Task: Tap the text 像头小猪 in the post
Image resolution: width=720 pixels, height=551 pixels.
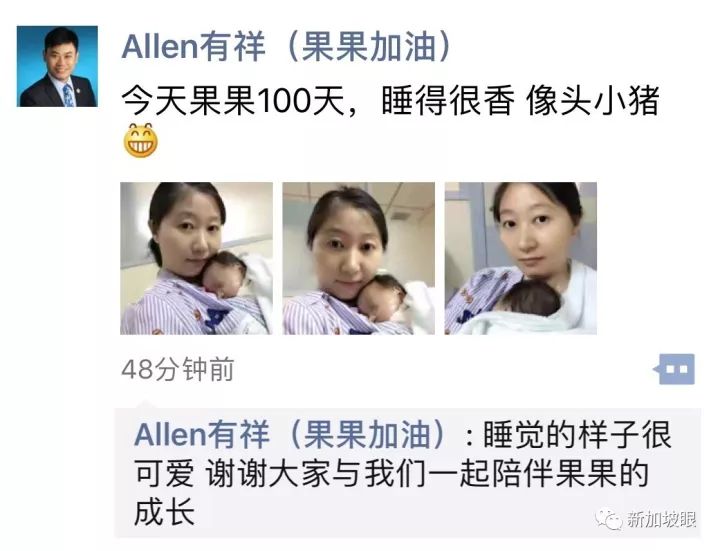Action: 593,101
